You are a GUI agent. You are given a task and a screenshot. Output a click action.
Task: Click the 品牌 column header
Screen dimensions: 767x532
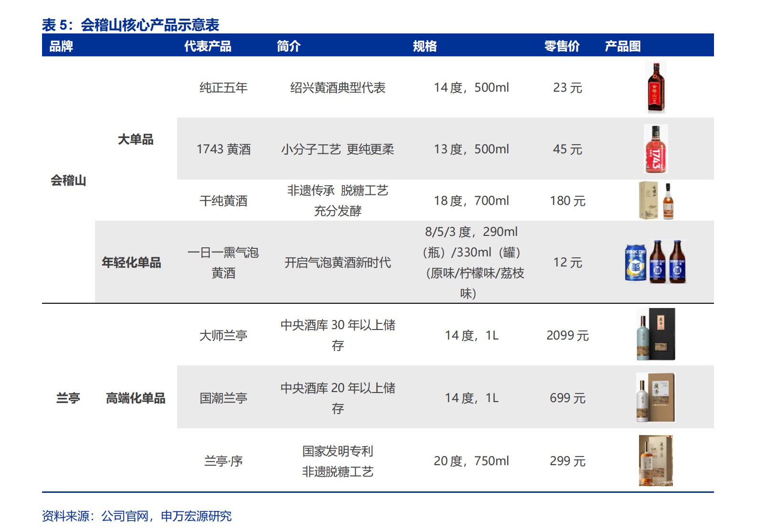click(x=61, y=46)
